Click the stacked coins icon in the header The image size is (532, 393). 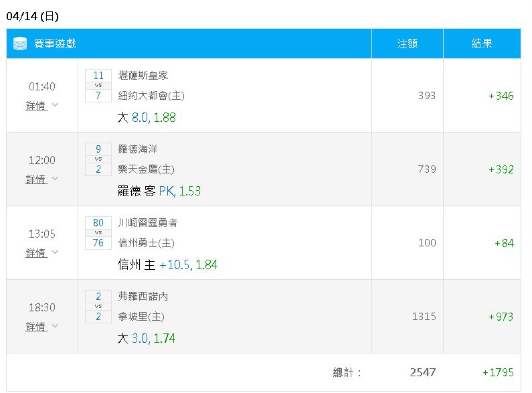(20, 44)
